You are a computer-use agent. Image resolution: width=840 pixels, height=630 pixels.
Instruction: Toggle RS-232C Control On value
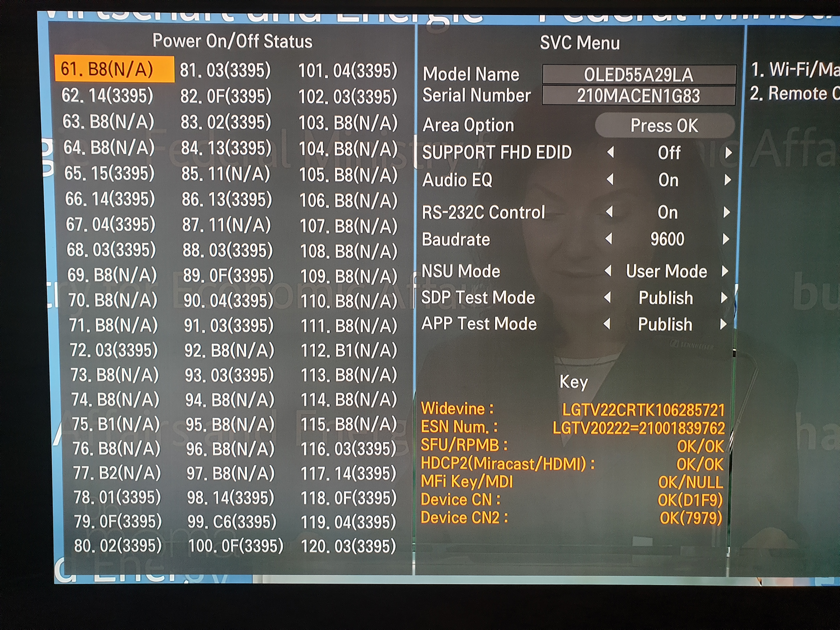coord(667,212)
